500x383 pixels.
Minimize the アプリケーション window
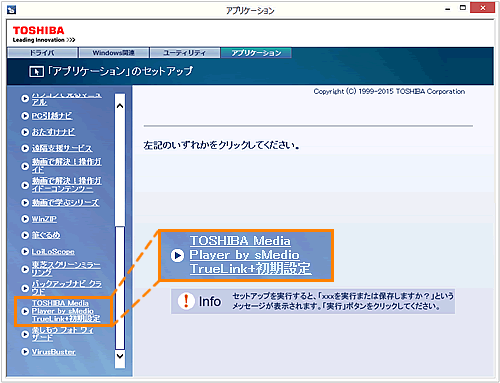[448, 8]
